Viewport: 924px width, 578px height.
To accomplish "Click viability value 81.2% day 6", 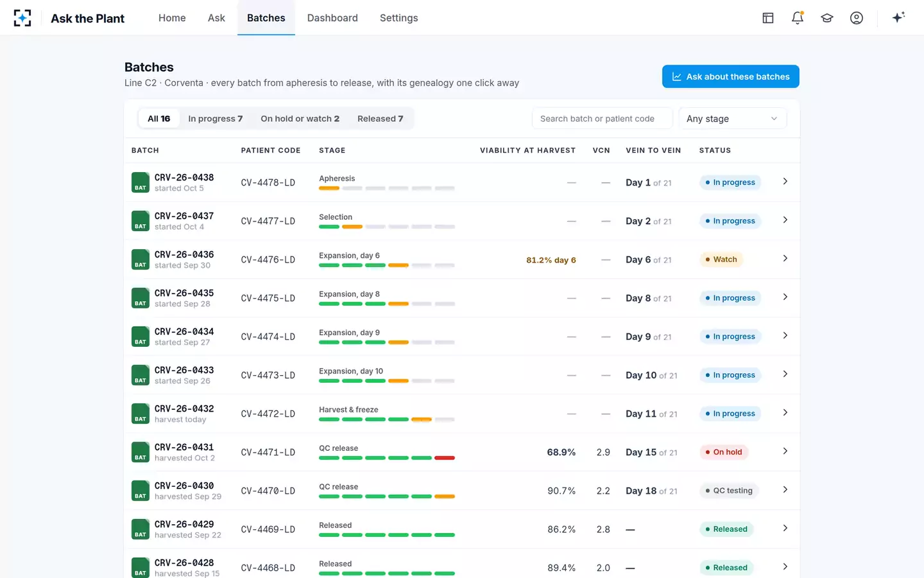I will click(551, 260).
